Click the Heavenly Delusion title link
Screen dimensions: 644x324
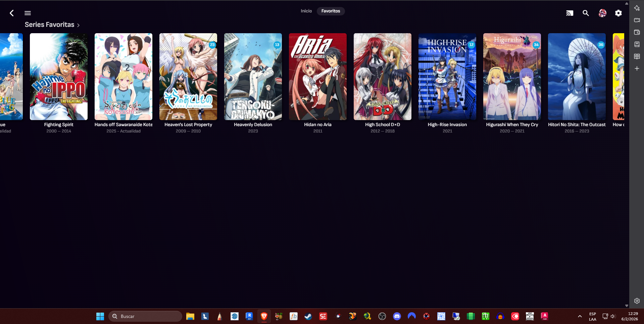coord(253,124)
